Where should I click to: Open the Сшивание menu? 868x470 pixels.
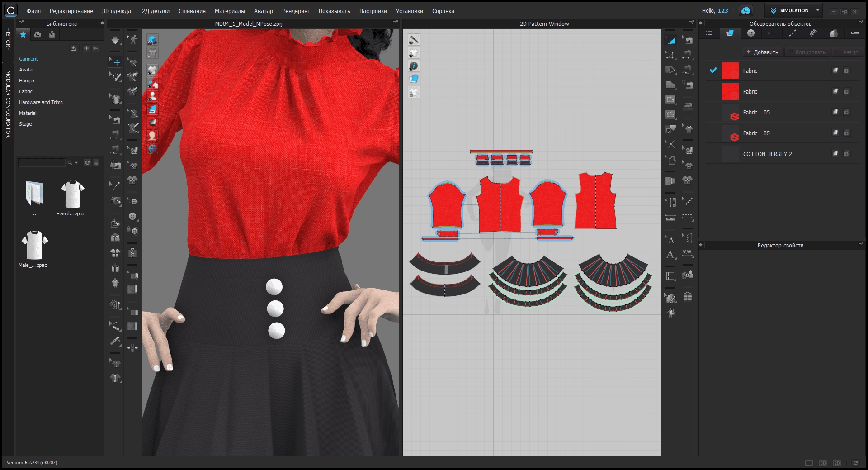(x=192, y=11)
